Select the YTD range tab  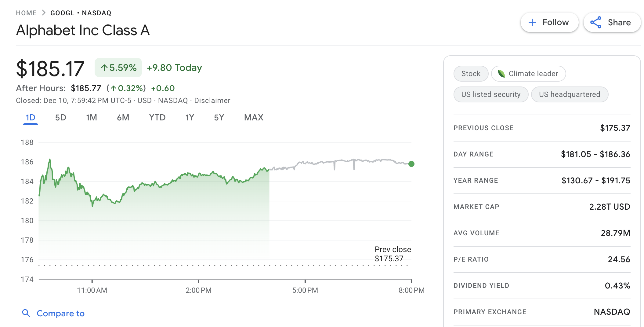(x=157, y=118)
